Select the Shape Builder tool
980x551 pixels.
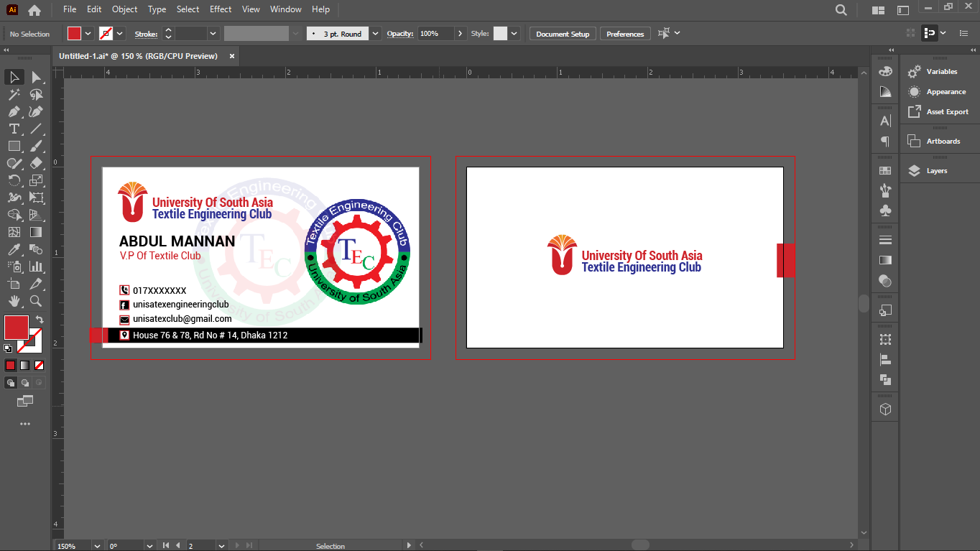point(14,215)
